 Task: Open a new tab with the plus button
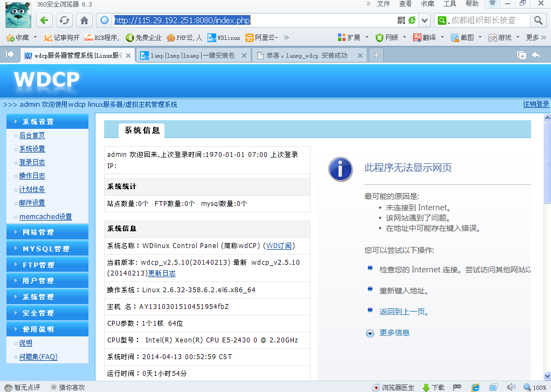[x=376, y=55]
